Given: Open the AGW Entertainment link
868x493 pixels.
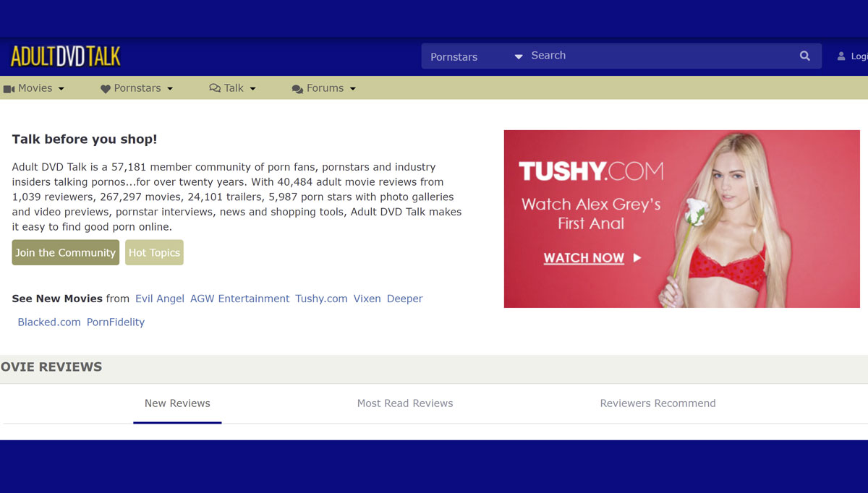Looking at the screenshot, I should point(239,299).
